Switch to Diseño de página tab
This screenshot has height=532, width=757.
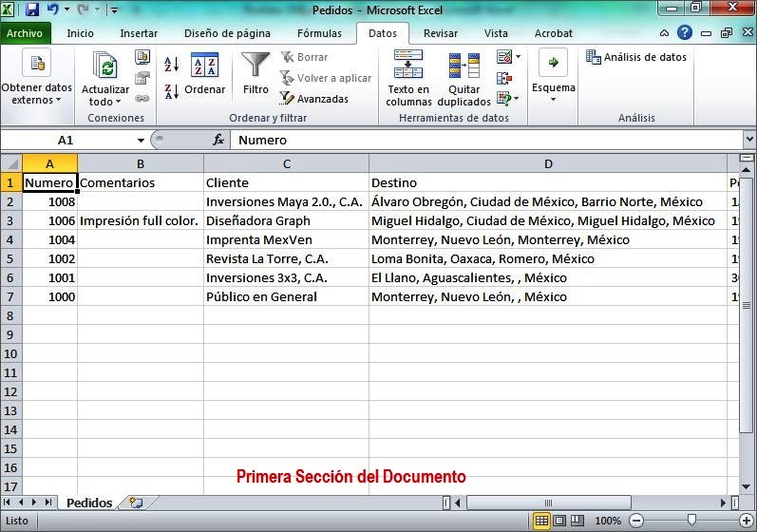tap(227, 33)
